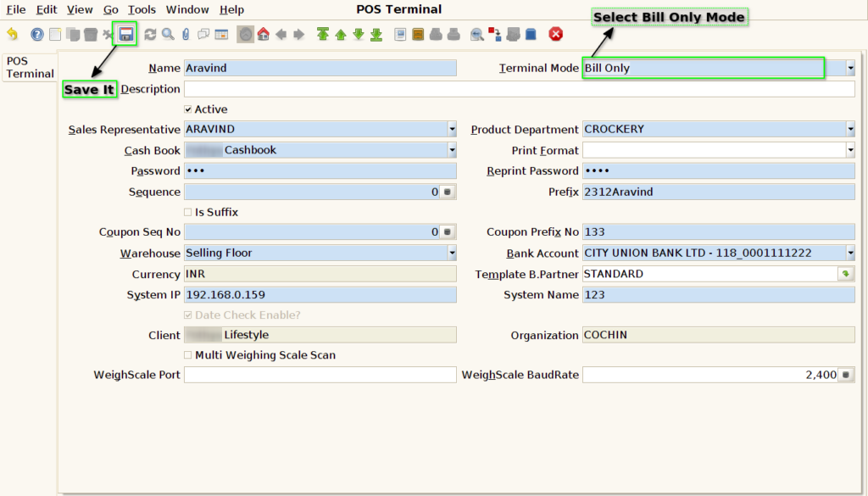Open the View menu
Image resolution: width=868 pixels, height=496 pixels.
(80, 9)
